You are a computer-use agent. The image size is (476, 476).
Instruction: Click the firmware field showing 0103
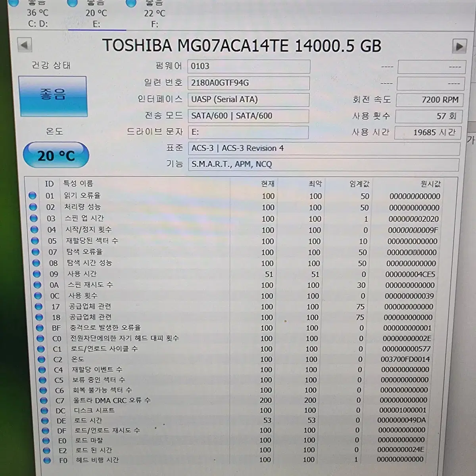tap(249, 66)
